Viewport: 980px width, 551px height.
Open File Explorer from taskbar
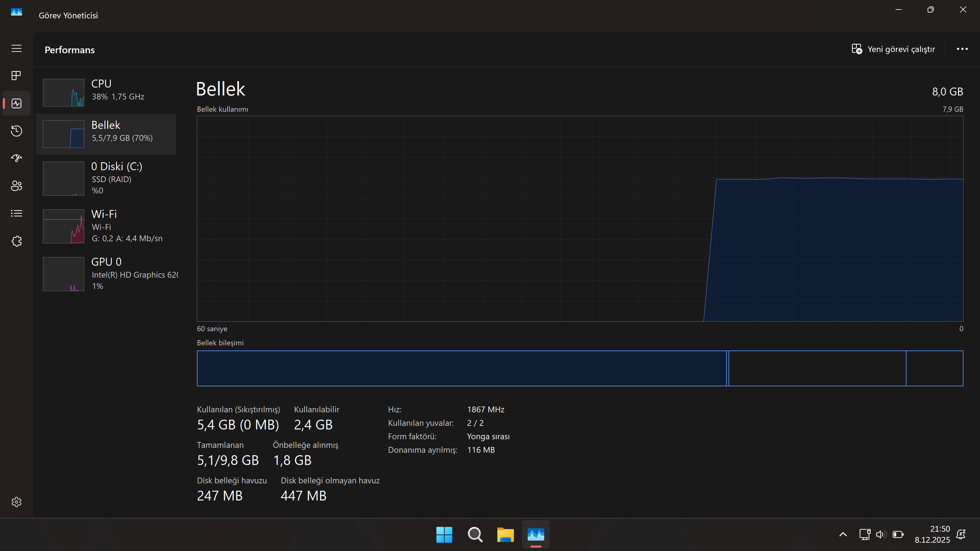[x=505, y=535]
